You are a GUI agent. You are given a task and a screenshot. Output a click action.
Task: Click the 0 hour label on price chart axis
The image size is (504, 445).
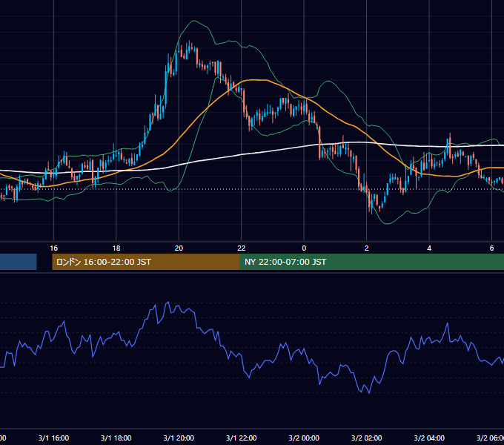(x=304, y=248)
